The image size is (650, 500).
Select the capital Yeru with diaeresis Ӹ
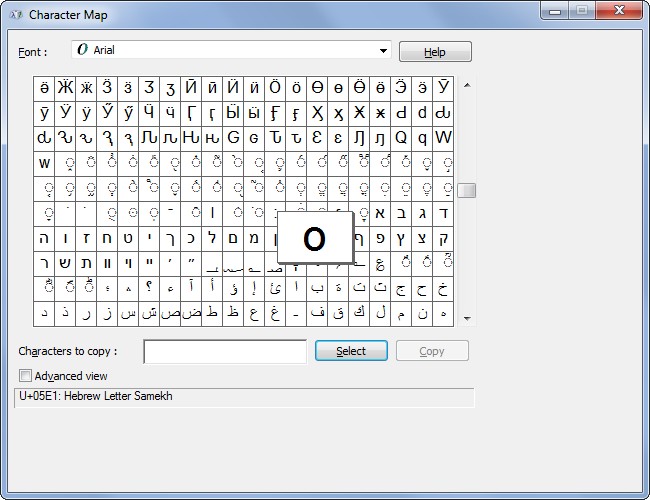pyautogui.click(x=233, y=113)
